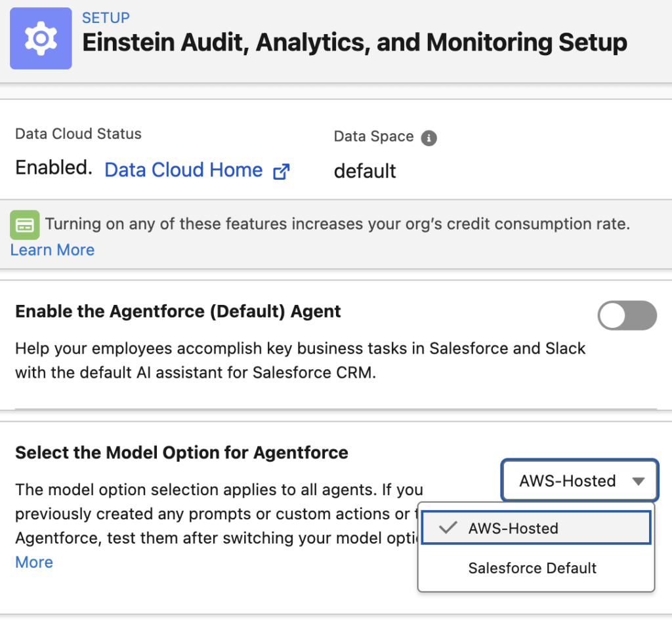The width and height of the screenshot is (672, 621).
Task: Click the Einstein Audit page title
Action: point(354,43)
